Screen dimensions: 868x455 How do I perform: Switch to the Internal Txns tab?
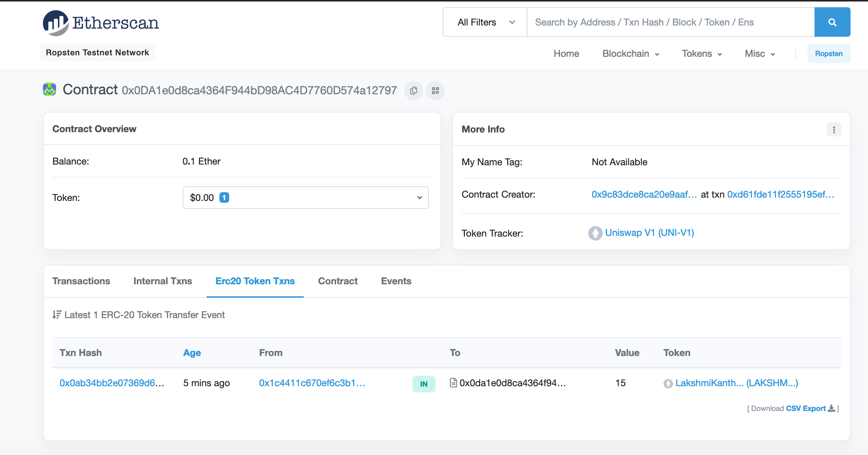[x=163, y=281]
